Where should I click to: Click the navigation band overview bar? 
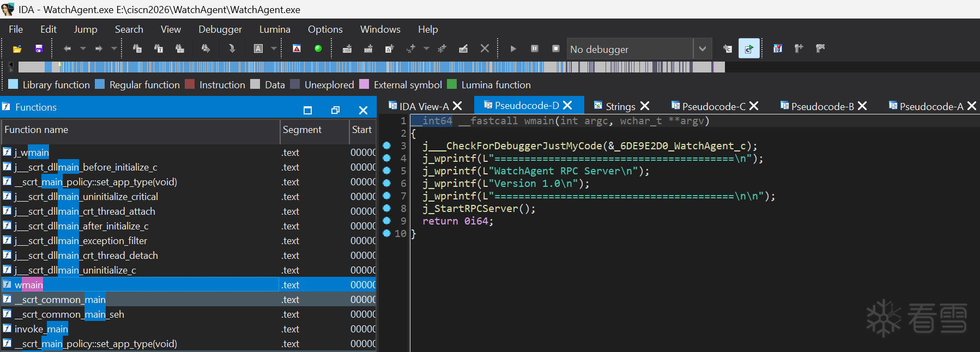pos(372,67)
